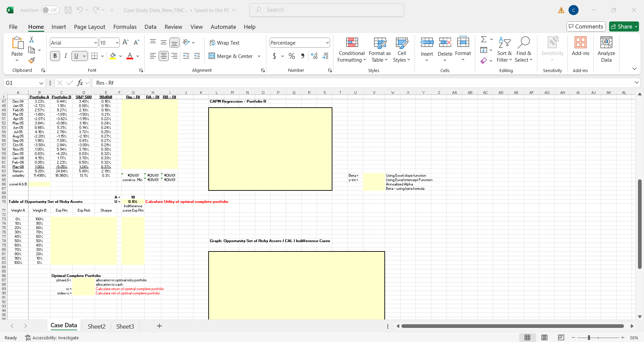Click the Format as Table icon

click(x=379, y=50)
